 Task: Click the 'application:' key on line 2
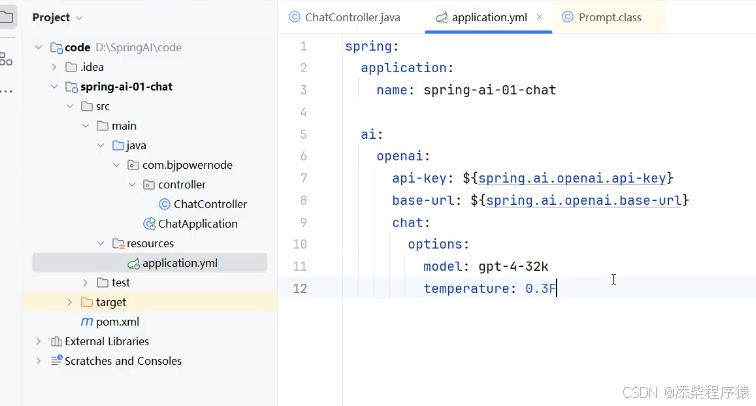coord(407,68)
